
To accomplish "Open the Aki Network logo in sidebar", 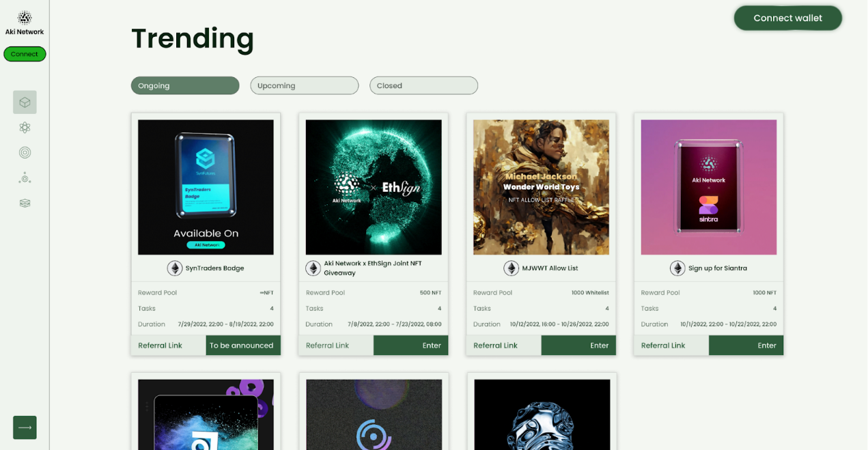I will click(x=25, y=18).
